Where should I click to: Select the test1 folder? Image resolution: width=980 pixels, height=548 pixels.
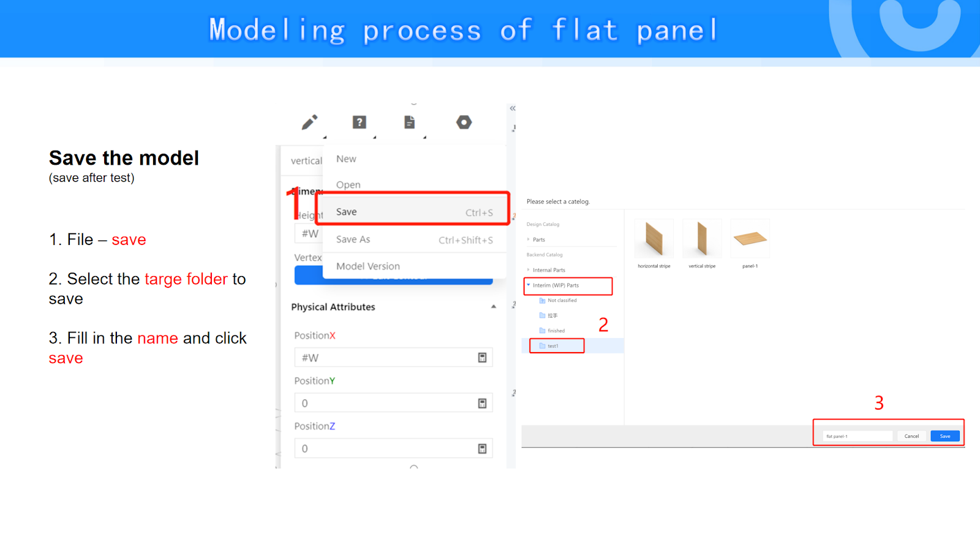[x=553, y=346]
